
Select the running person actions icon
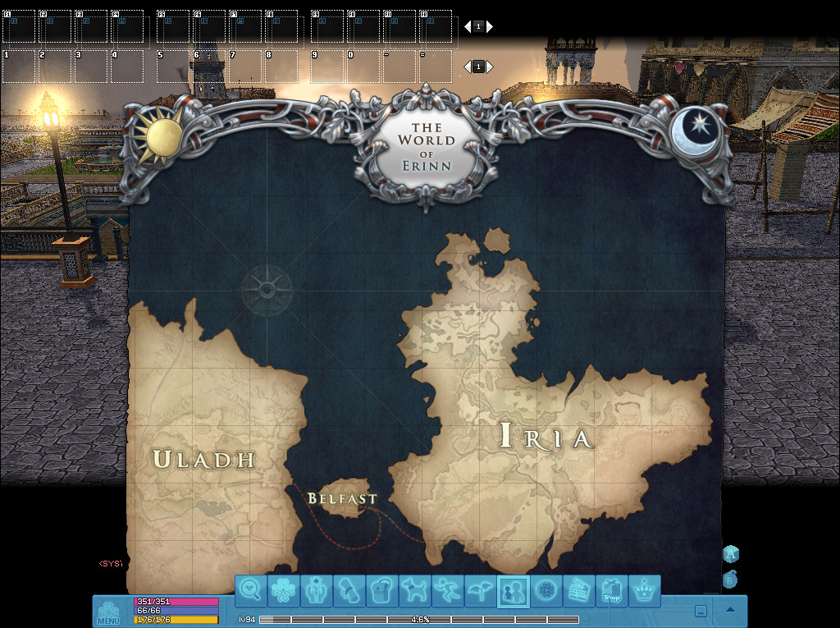[448, 590]
